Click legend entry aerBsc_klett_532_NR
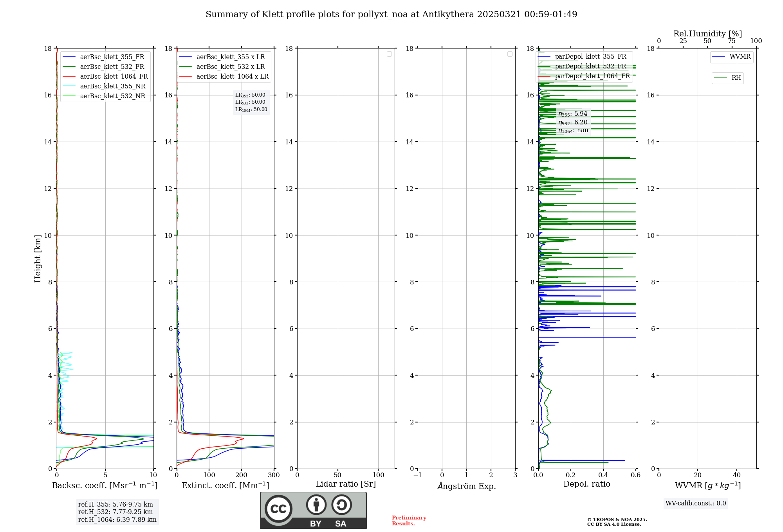The width and height of the screenshot is (783, 532). point(105,96)
